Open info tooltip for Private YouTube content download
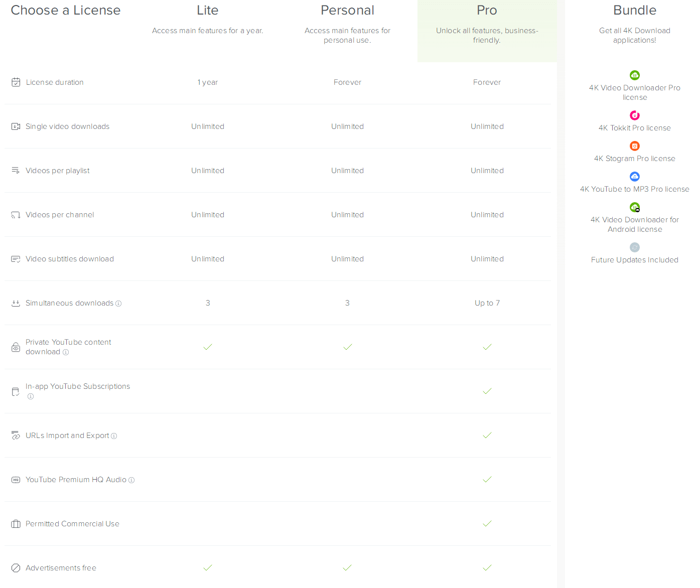This screenshot has width=700, height=588. (66, 352)
